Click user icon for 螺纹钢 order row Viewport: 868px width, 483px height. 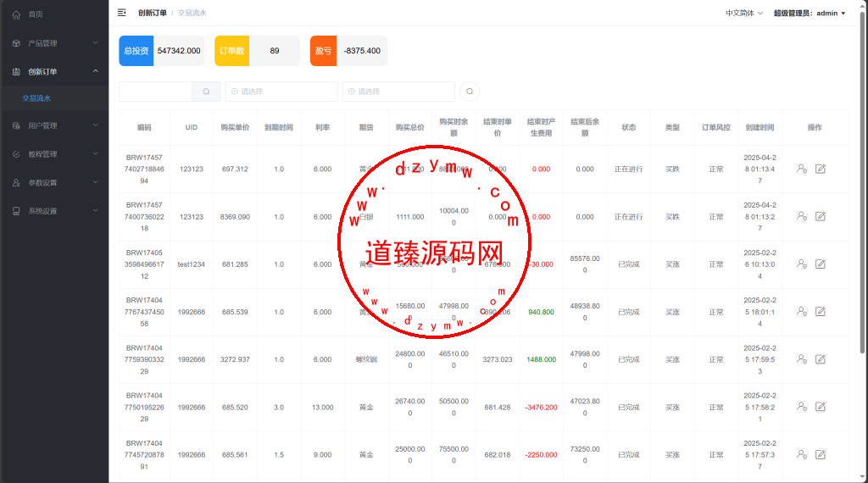(802, 359)
